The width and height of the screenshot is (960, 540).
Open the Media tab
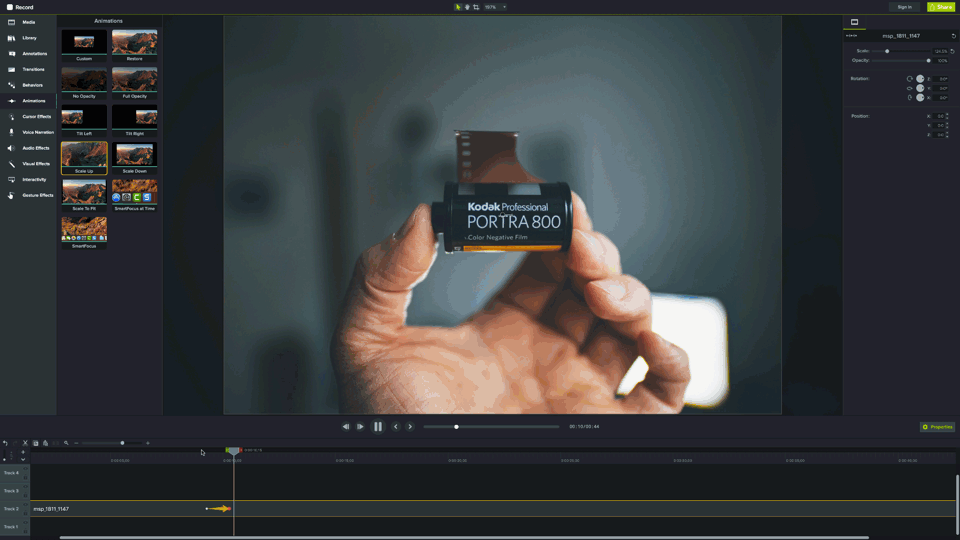pyautogui.click(x=28, y=22)
